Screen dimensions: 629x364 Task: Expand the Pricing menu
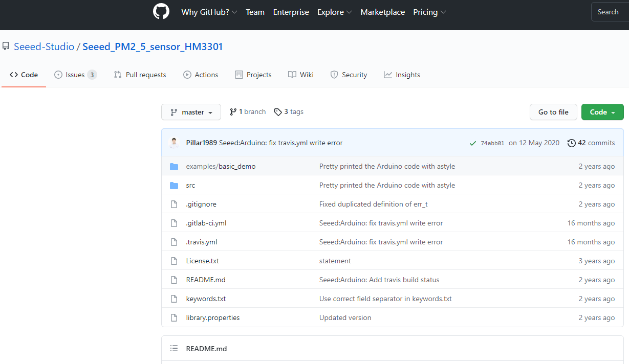coord(429,12)
